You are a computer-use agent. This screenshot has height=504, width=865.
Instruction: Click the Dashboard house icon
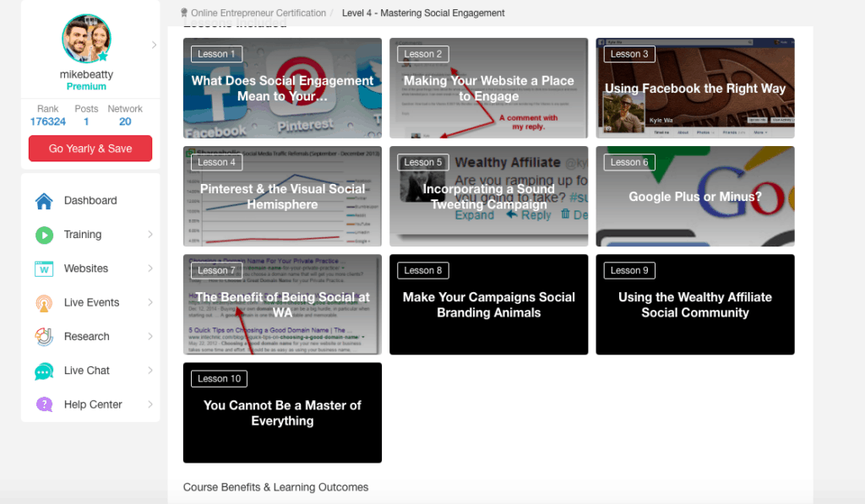pyautogui.click(x=44, y=201)
